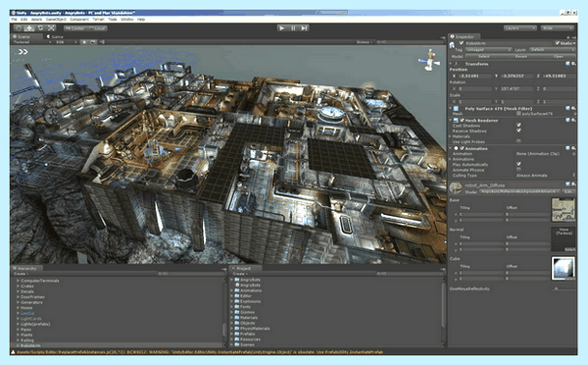Image resolution: width=588 pixels, height=365 pixels.
Task: Expand the Crates item in Hierarchy
Action: pos(18,287)
